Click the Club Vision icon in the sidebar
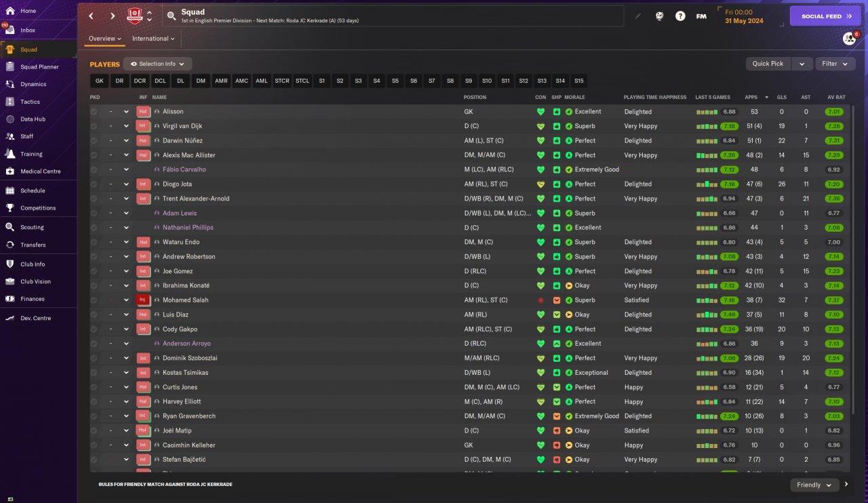 tap(10, 281)
